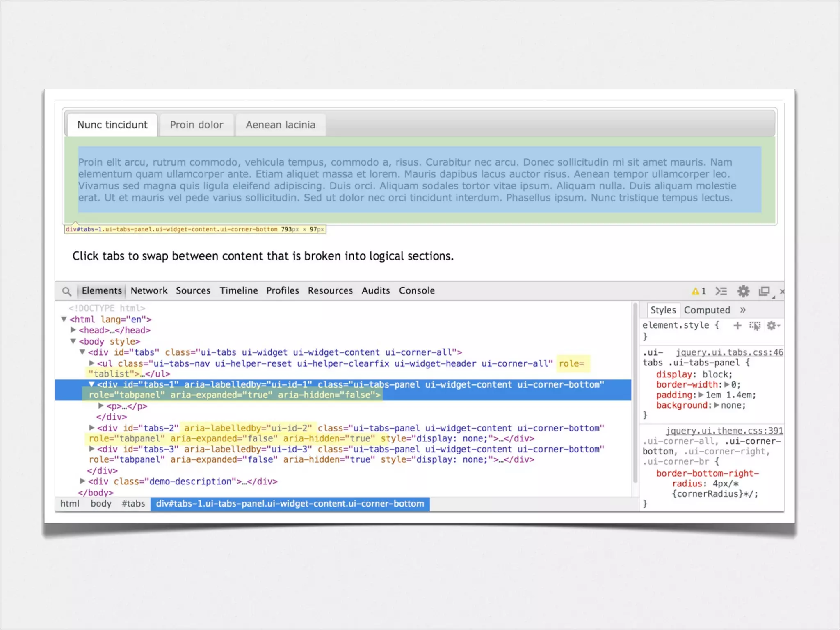Expand the head element node
This screenshot has width=840, height=630.
pos(73,330)
